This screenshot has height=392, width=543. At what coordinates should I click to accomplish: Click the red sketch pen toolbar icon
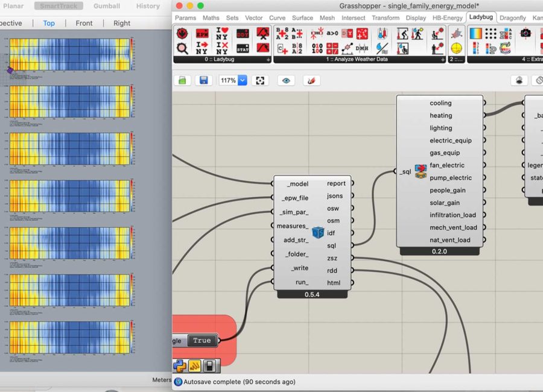(311, 81)
